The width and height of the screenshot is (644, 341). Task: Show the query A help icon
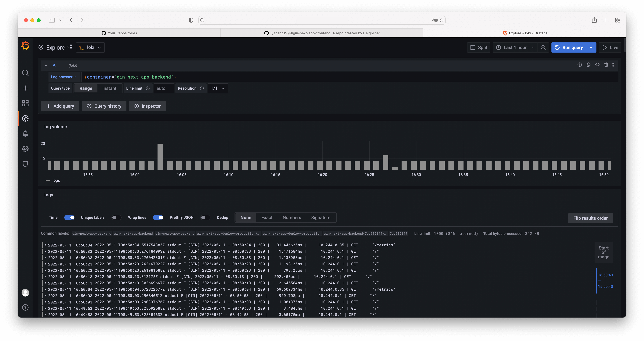click(x=580, y=65)
